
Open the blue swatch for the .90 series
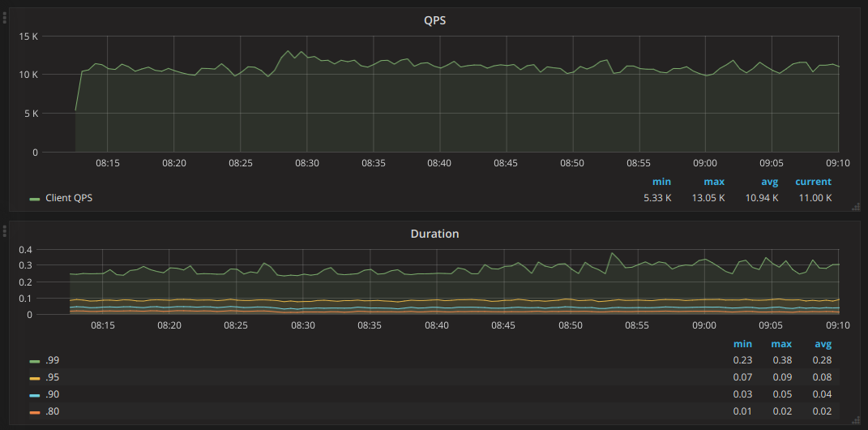pos(35,395)
